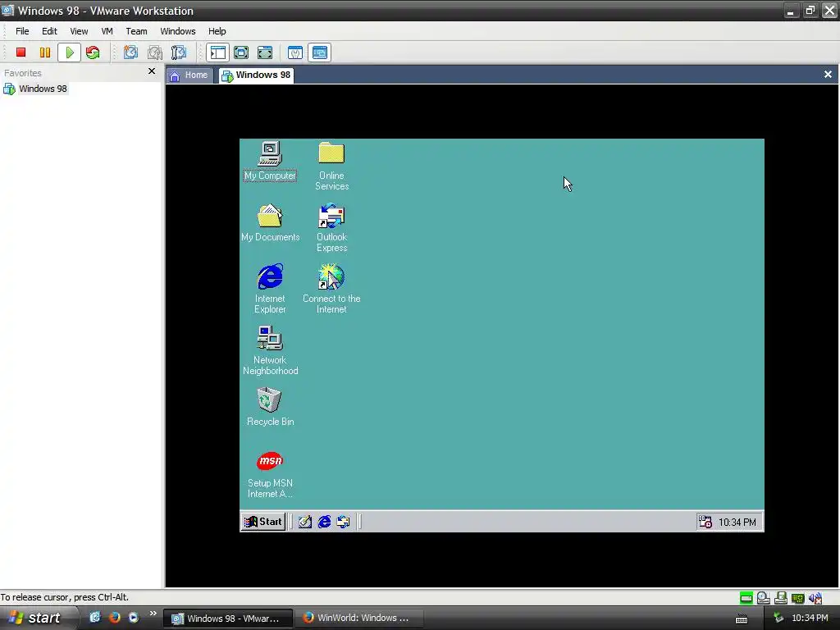This screenshot has width=840, height=630.
Task: Click the Task Scheduler tray icon in Windows 98
Action: coord(705,522)
